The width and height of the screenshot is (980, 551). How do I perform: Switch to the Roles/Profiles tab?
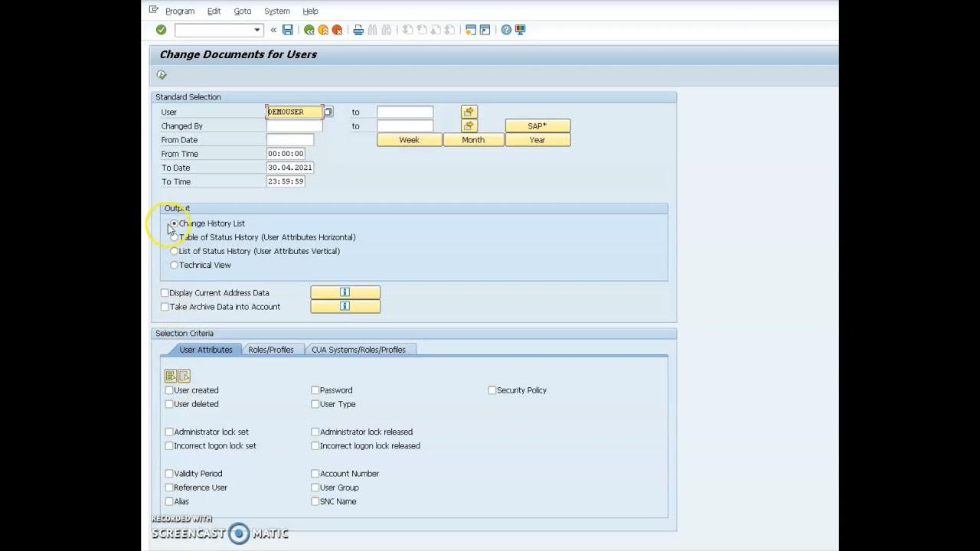(x=271, y=350)
